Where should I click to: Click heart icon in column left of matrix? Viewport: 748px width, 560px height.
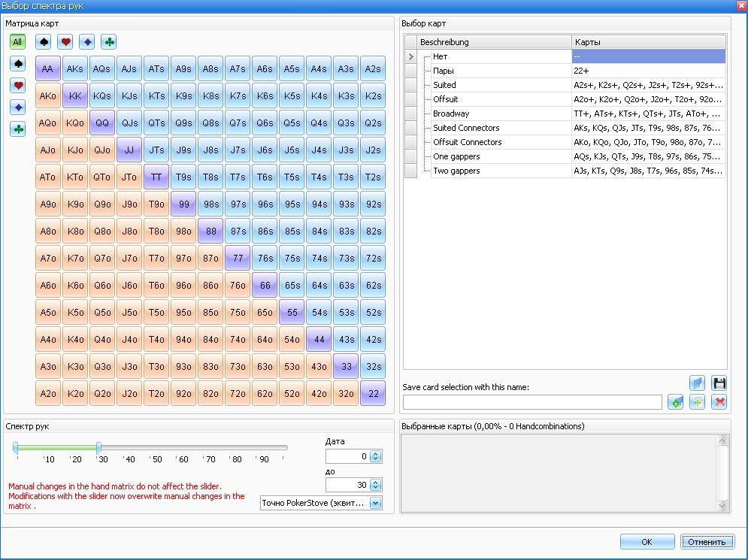coord(18,86)
